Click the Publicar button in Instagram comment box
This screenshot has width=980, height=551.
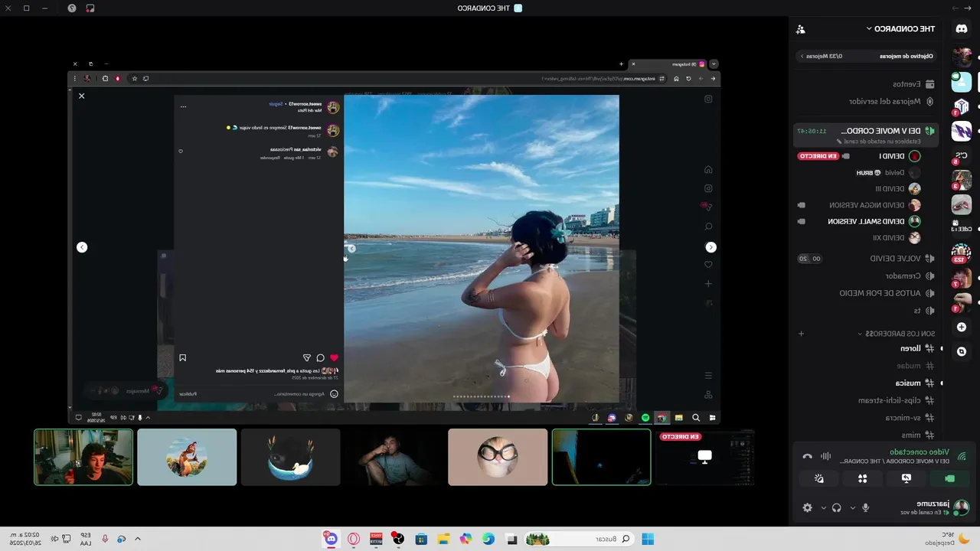[188, 393]
